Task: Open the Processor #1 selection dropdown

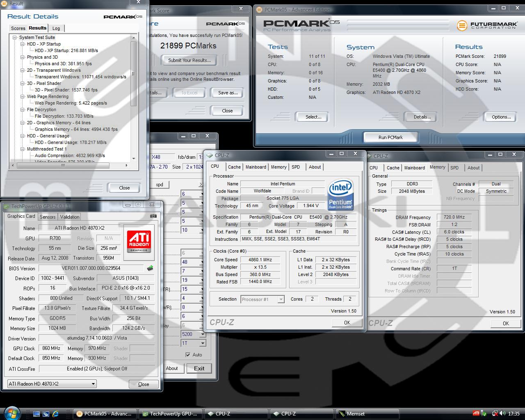Action: pos(281,299)
